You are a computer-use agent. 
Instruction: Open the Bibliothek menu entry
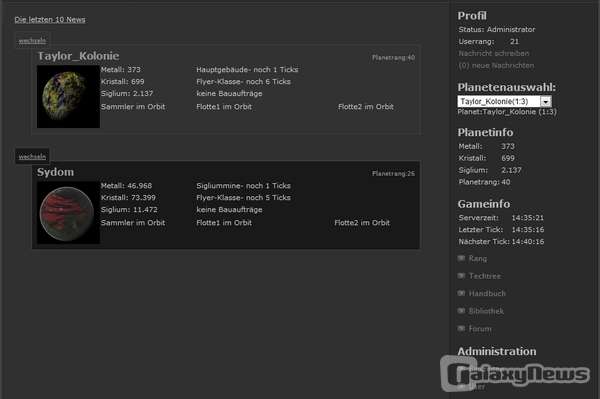(486, 311)
